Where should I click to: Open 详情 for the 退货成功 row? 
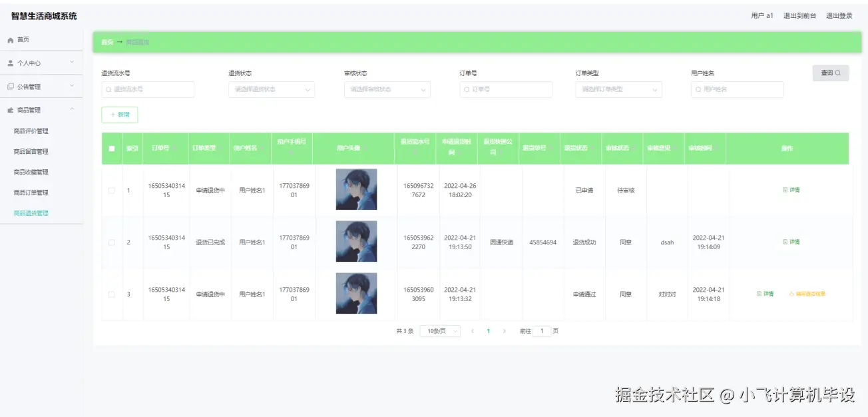791,242
